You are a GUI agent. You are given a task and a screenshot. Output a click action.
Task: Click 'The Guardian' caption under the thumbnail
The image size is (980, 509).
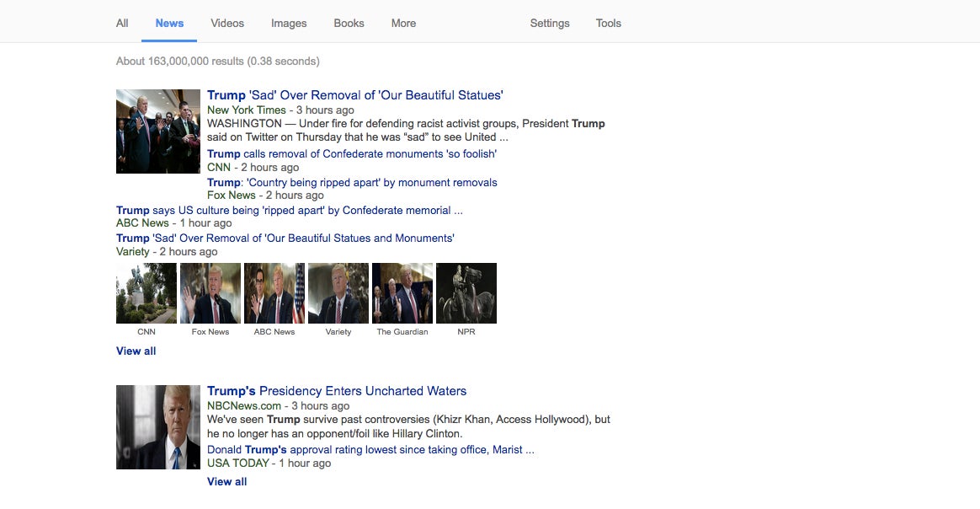[x=402, y=332]
